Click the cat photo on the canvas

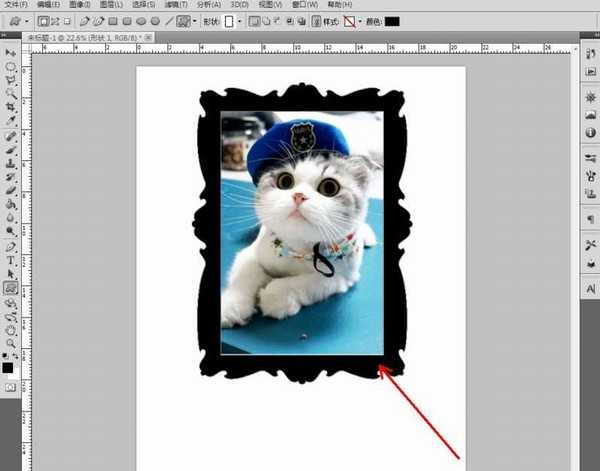(301, 232)
